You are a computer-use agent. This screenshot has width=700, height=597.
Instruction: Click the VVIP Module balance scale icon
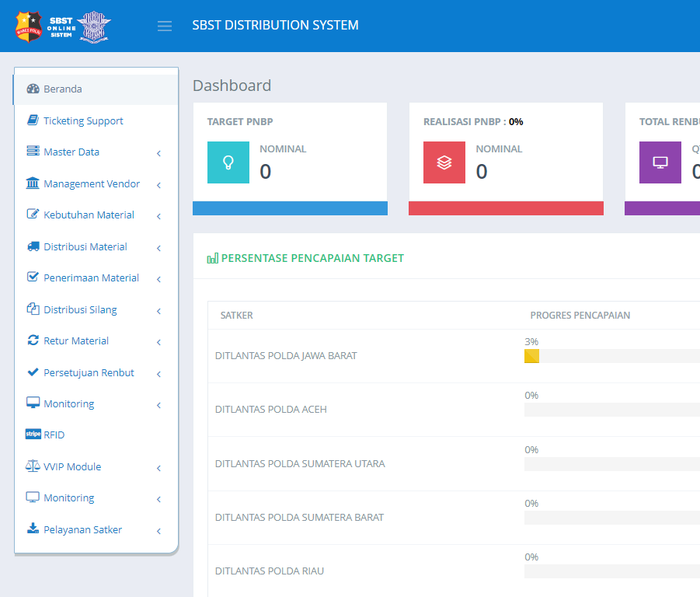[x=33, y=466]
